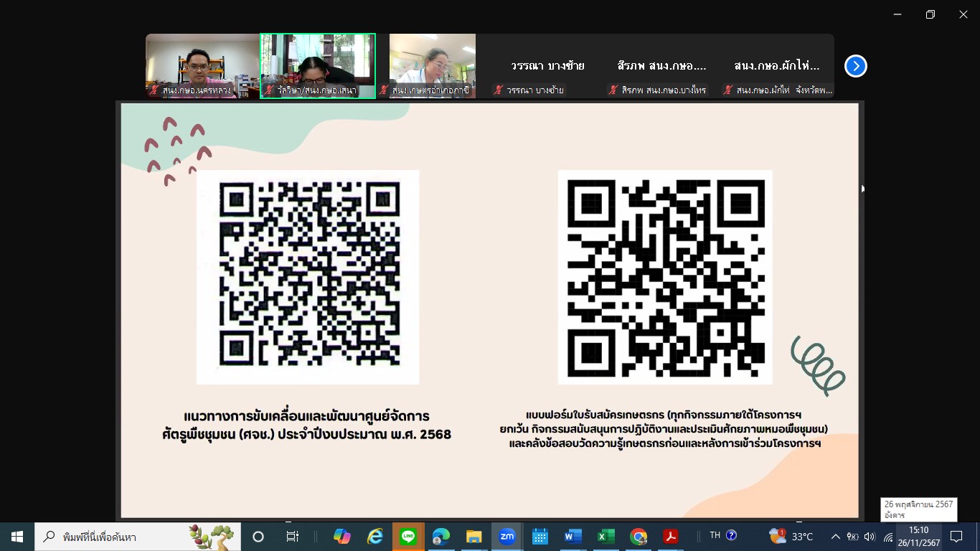Viewport: 980px width, 551px height.
Task: Select the สนง.กษอ.ผักไห่ participant tile
Action: (x=777, y=65)
